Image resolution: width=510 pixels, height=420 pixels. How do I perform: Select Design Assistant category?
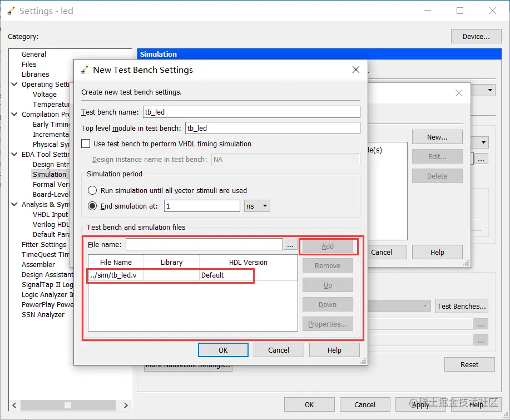click(x=47, y=275)
